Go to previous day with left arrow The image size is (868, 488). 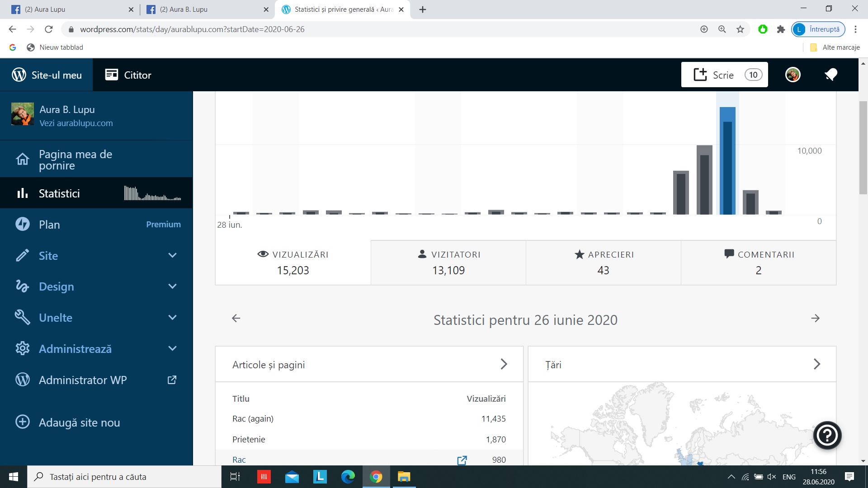pos(236,319)
